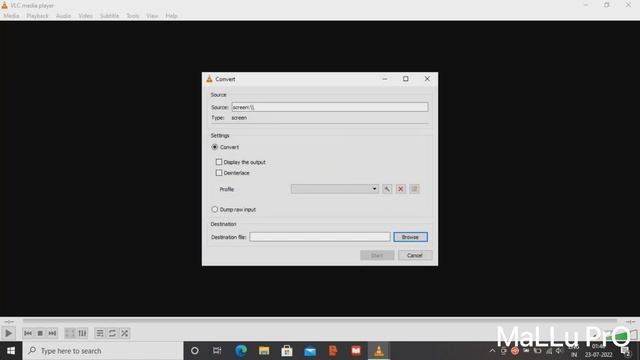Click the Source input field
The width and height of the screenshot is (640, 360).
point(330,107)
